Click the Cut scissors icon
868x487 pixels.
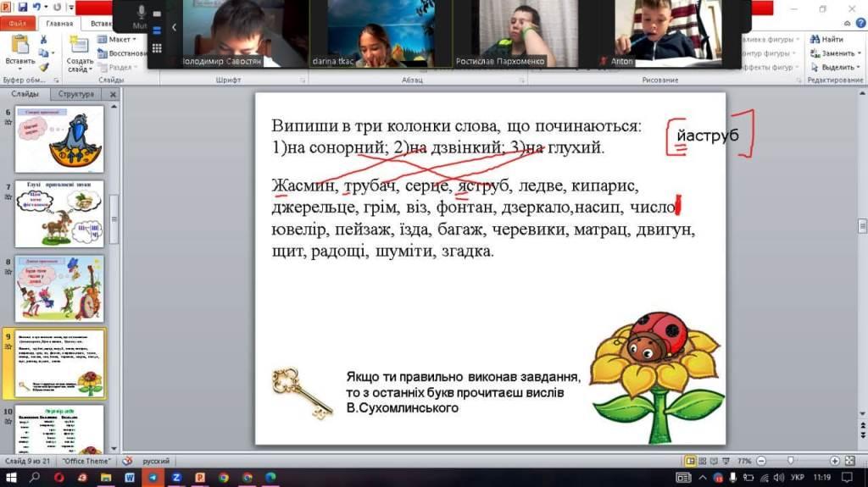[x=43, y=40]
